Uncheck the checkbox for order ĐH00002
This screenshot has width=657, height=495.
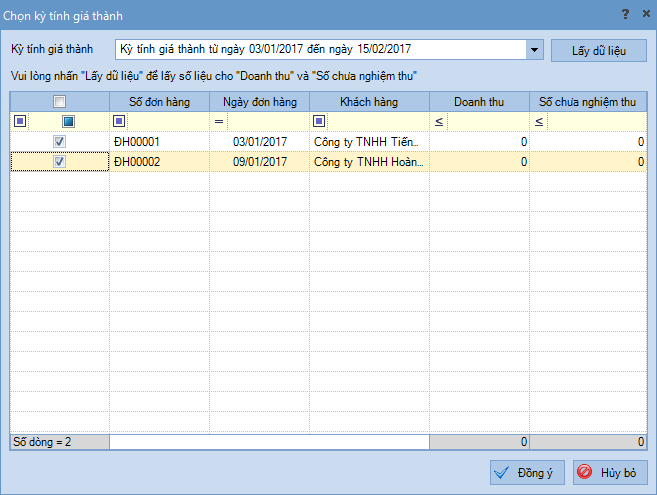click(59, 161)
